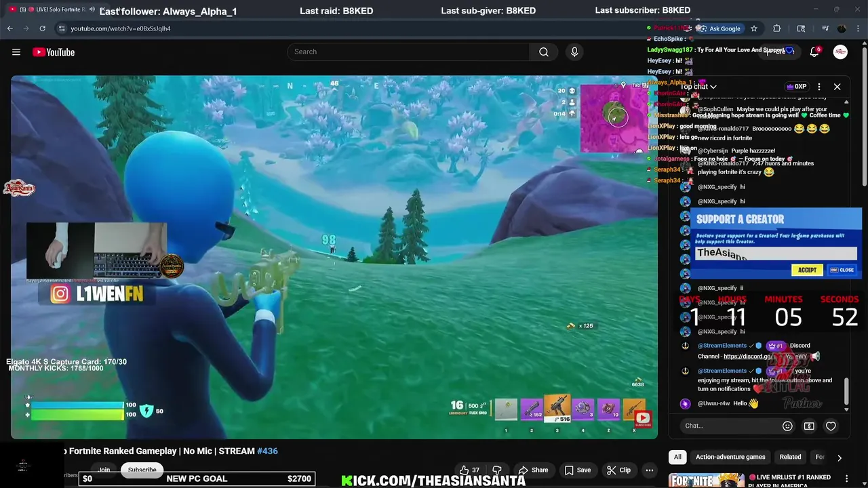
Task: Select Action-adventure games chip
Action: click(730, 457)
